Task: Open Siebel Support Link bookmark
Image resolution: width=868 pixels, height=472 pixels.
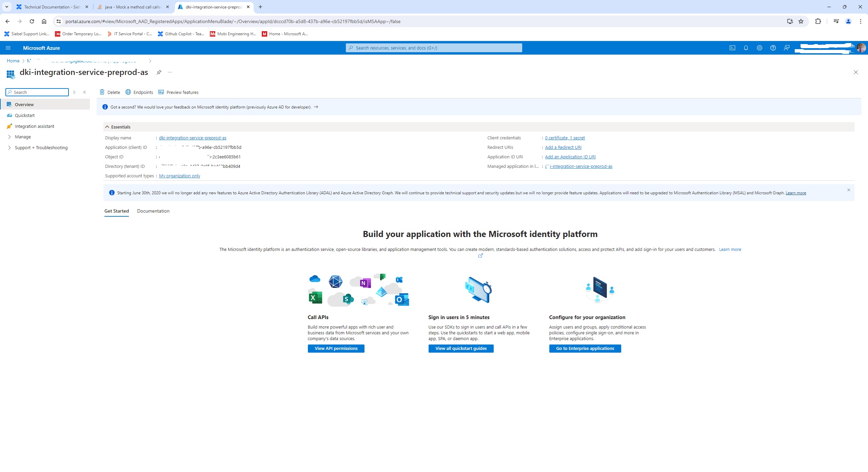Action: click(x=26, y=34)
